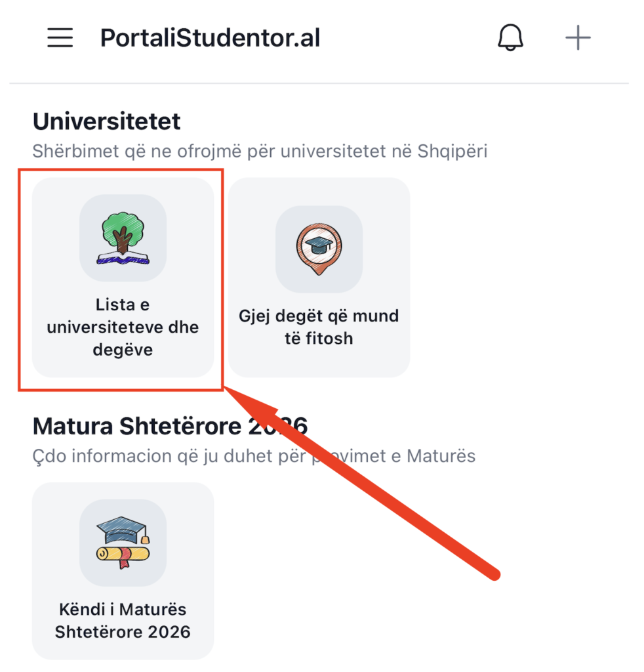Open "Këndi i Maturës Shtetërore 2026" label
The image size is (644, 672).
pyautogui.click(x=123, y=621)
